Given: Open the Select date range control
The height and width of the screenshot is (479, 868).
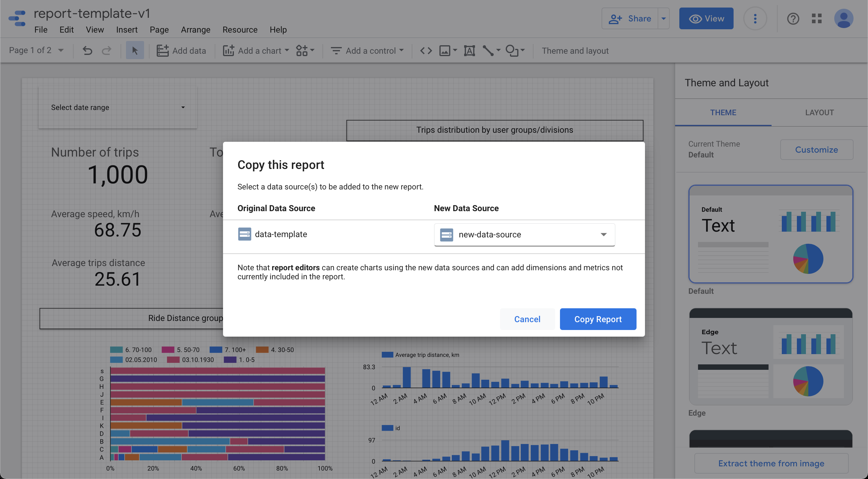Looking at the screenshot, I should click(118, 107).
